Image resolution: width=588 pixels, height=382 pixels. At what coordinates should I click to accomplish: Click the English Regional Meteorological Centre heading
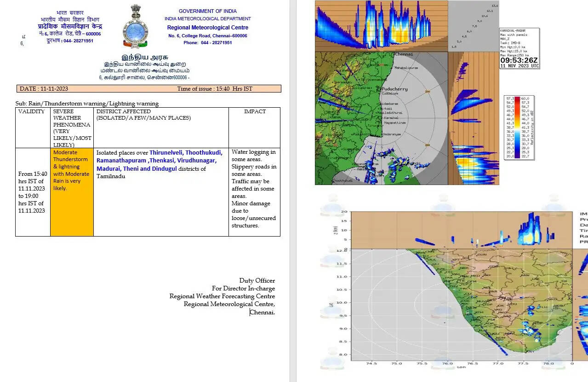[207, 28]
